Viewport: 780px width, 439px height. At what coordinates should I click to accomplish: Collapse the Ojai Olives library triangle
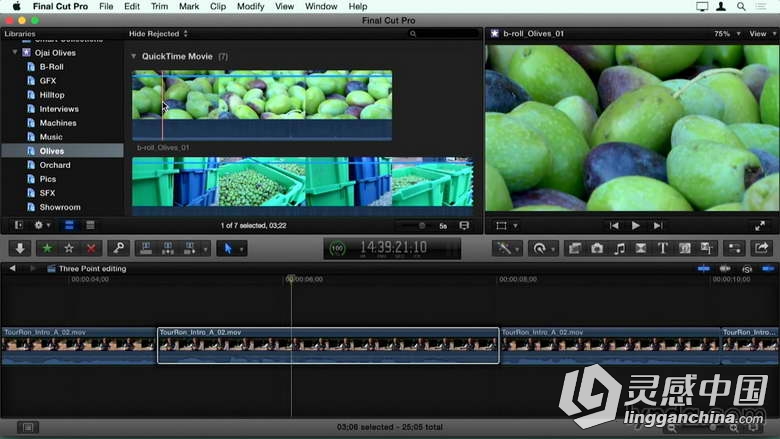[14, 52]
